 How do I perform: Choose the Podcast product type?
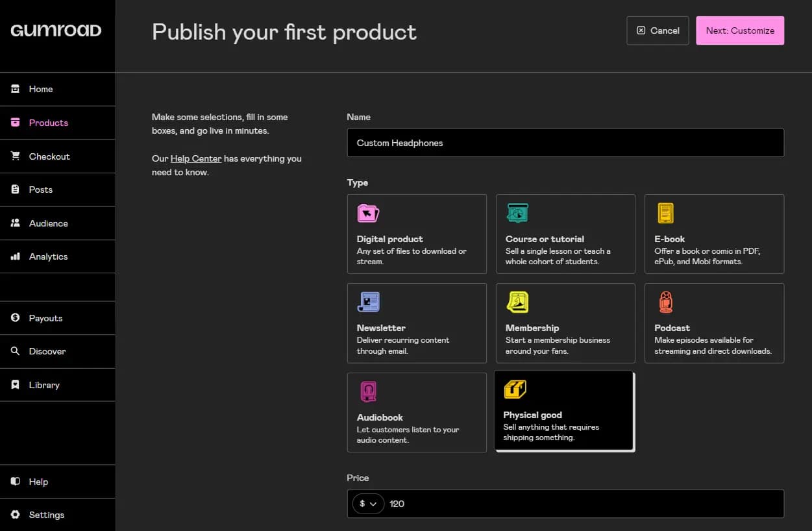click(x=714, y=323)
